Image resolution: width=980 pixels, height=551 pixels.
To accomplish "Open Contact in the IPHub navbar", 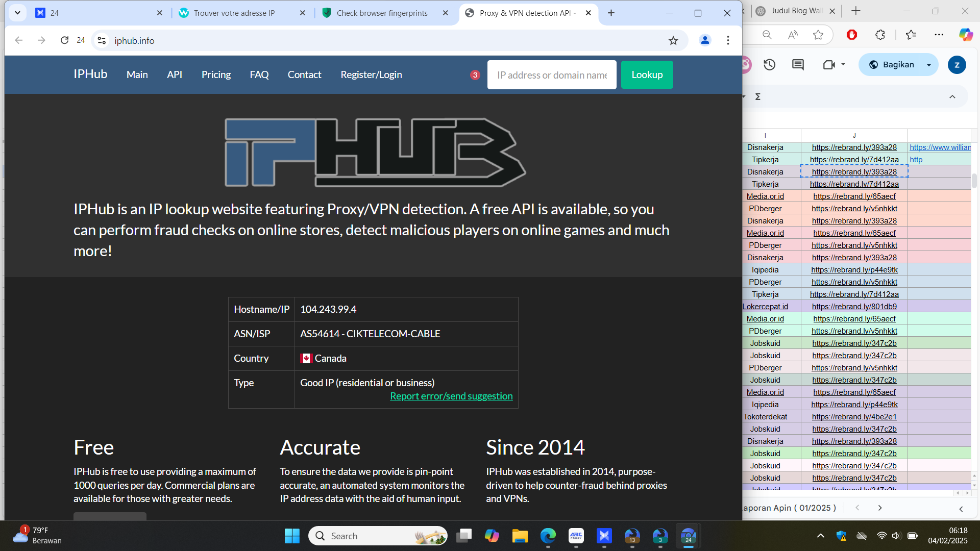I will point(305,74).
